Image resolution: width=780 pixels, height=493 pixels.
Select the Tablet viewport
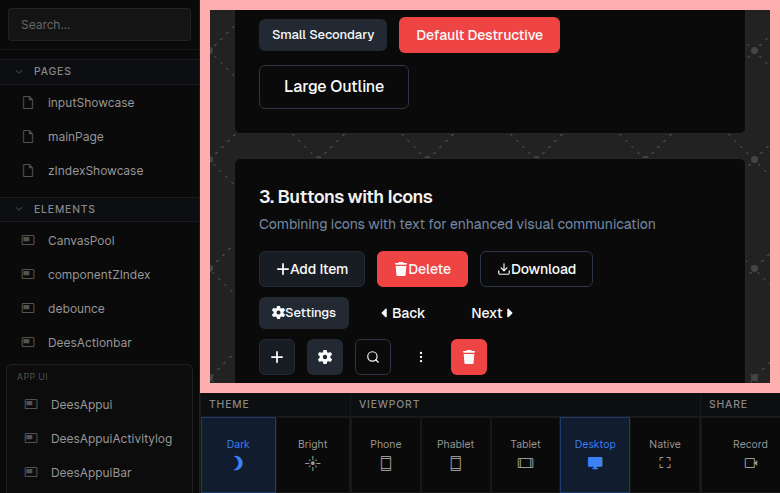(x=525, y=454)
